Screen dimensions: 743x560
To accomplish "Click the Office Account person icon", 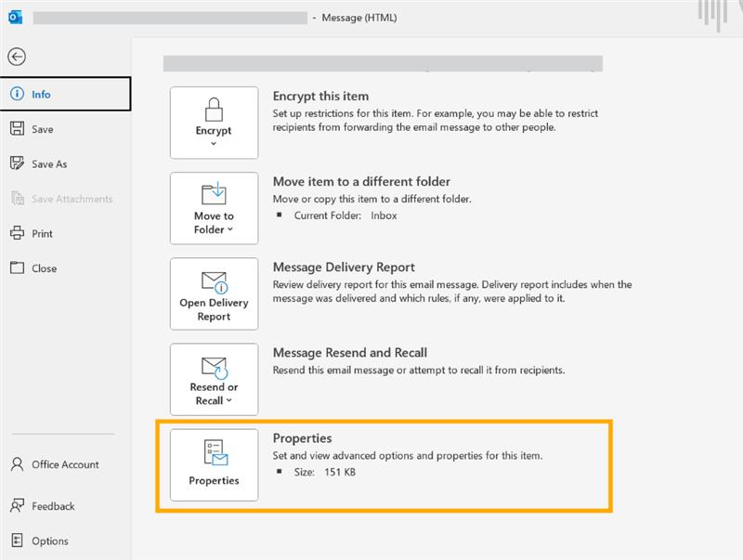I will [17, 464].
